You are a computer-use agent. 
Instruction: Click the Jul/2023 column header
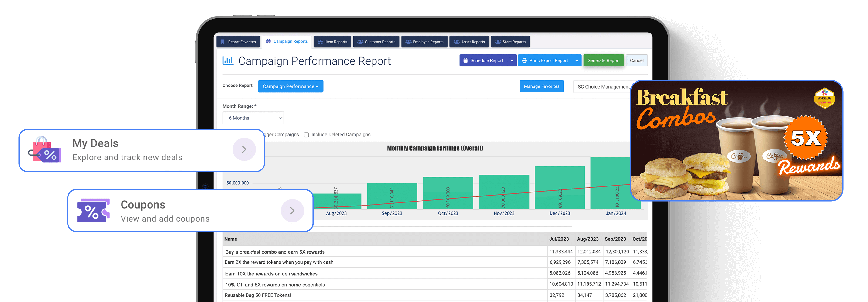coord(559,239)
